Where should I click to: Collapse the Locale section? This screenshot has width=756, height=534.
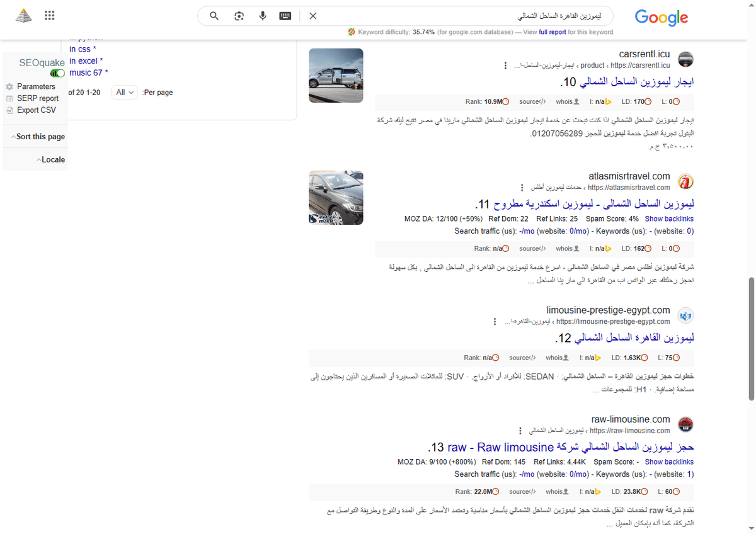pyautogui.click(x=52, y=159)
